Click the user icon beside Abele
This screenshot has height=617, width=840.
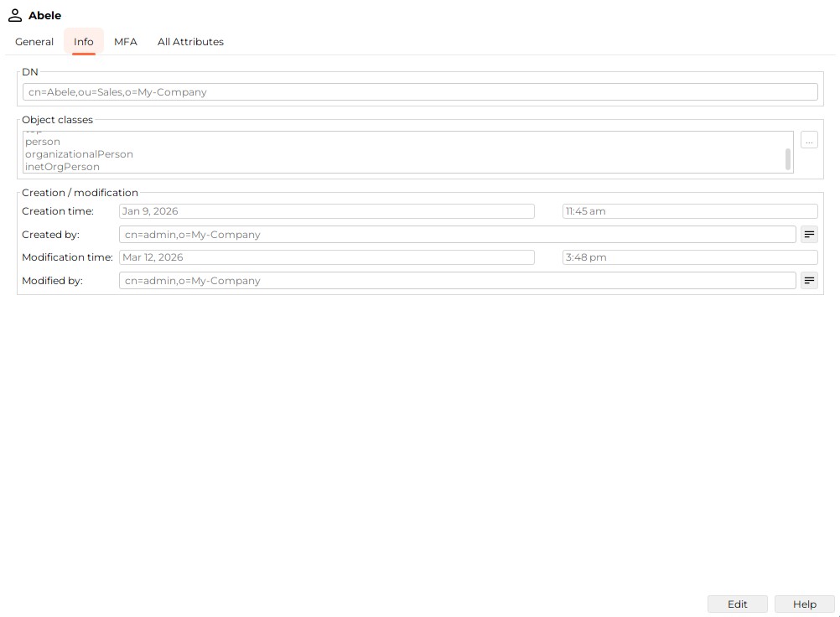[15, 16]
